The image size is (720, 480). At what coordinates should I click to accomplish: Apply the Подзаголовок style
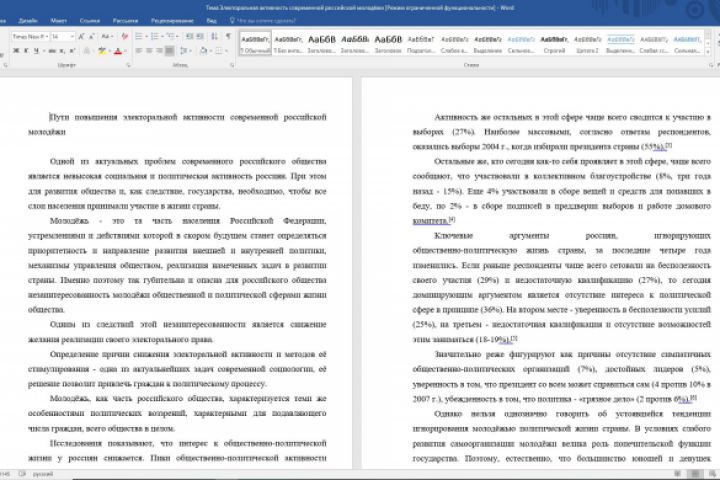421,44
